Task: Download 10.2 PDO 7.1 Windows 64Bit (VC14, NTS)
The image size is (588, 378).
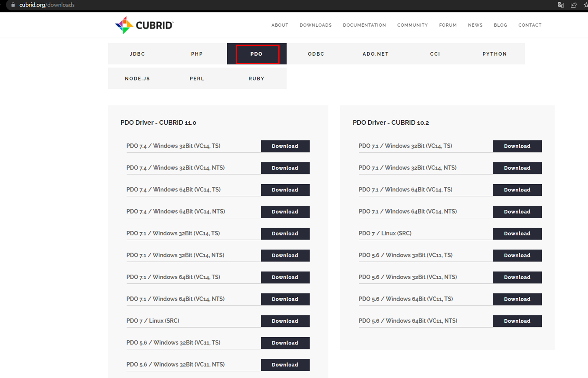Action: [517, 212]
